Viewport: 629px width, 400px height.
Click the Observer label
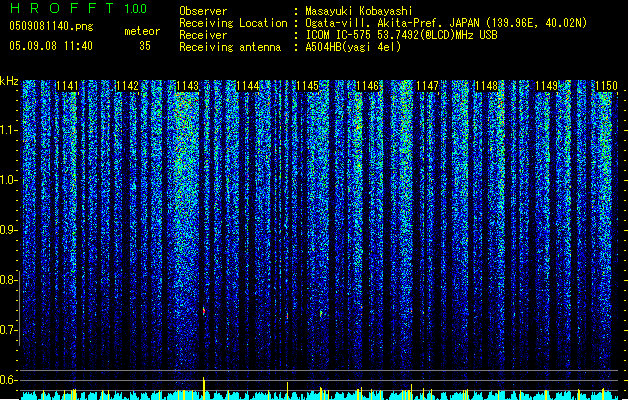click(x=203, y=11)
